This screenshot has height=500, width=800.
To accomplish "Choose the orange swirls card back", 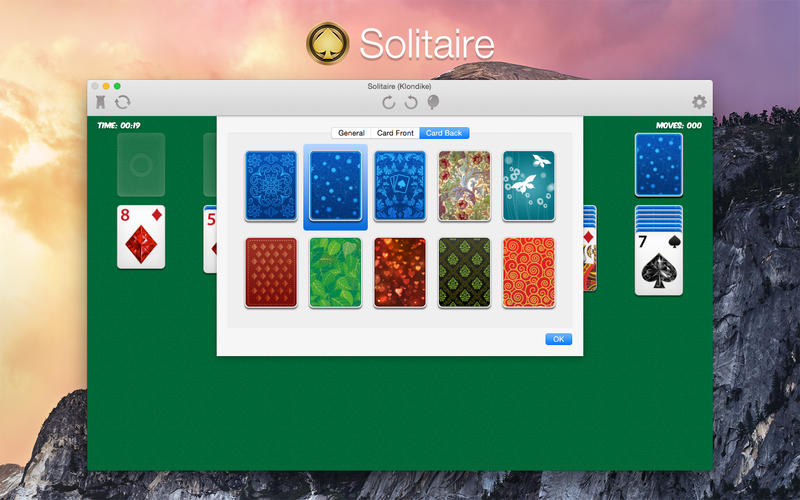I will click(x=529, y=273).
